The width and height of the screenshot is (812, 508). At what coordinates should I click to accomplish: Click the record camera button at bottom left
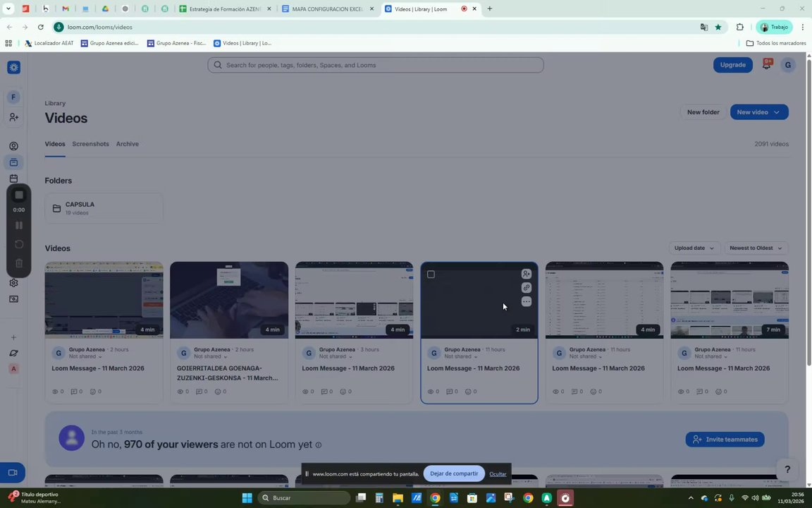(x=13, y=472)
